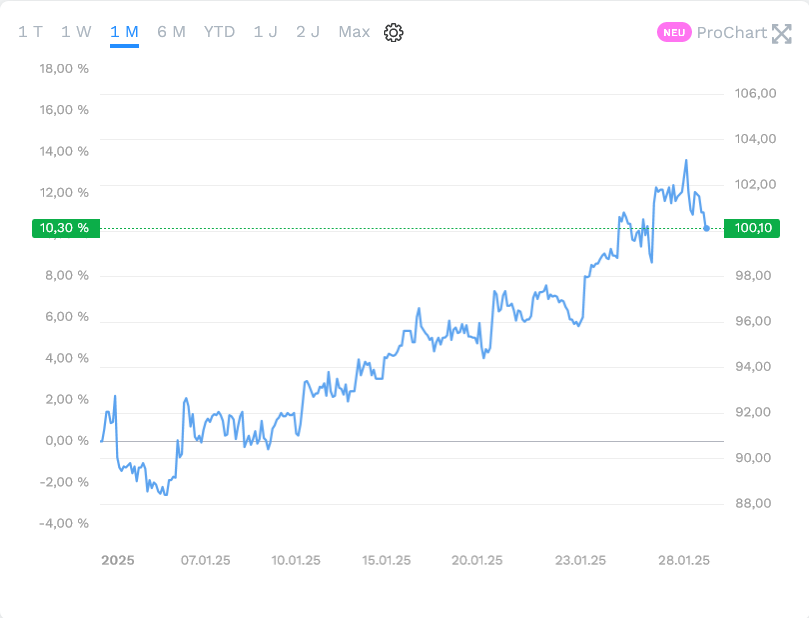Click the current price dot on line
The height and width of the screenshot is (618, 809).
click(707, 228)
